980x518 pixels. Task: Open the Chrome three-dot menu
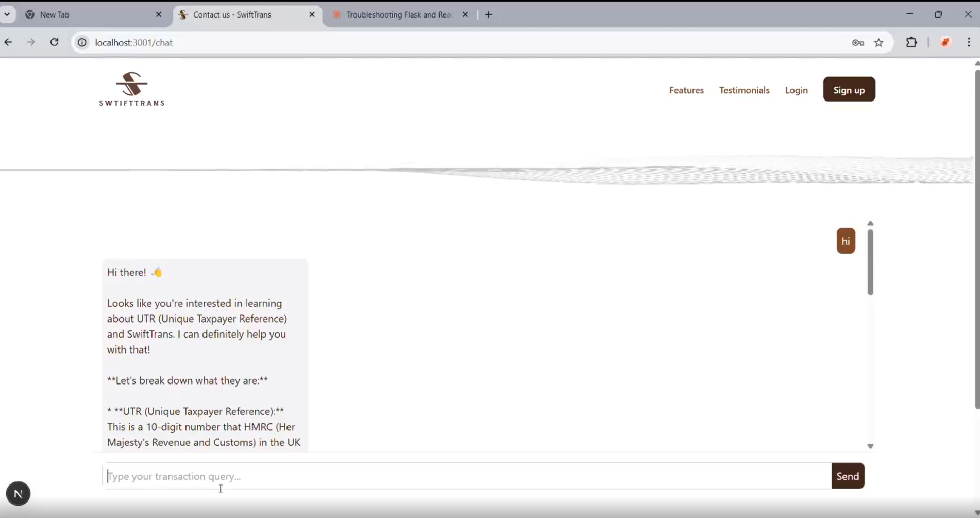click(x=969, y=42)
